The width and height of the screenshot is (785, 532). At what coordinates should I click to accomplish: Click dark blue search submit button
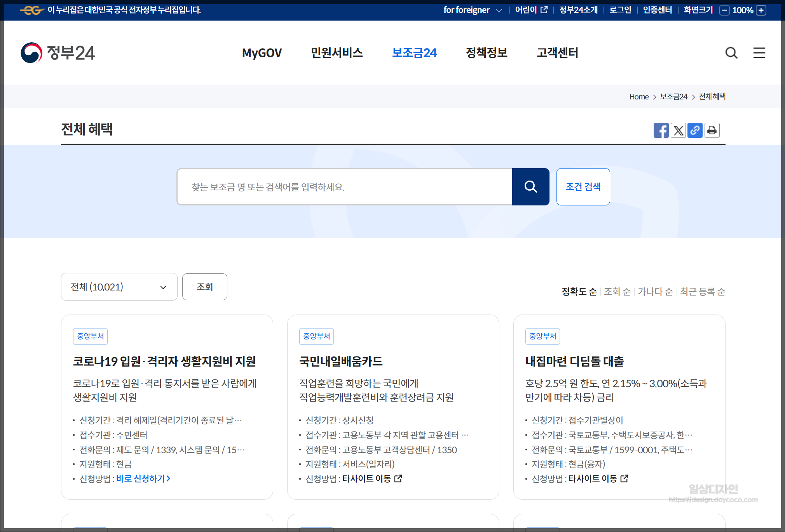[x=530, y=187]
